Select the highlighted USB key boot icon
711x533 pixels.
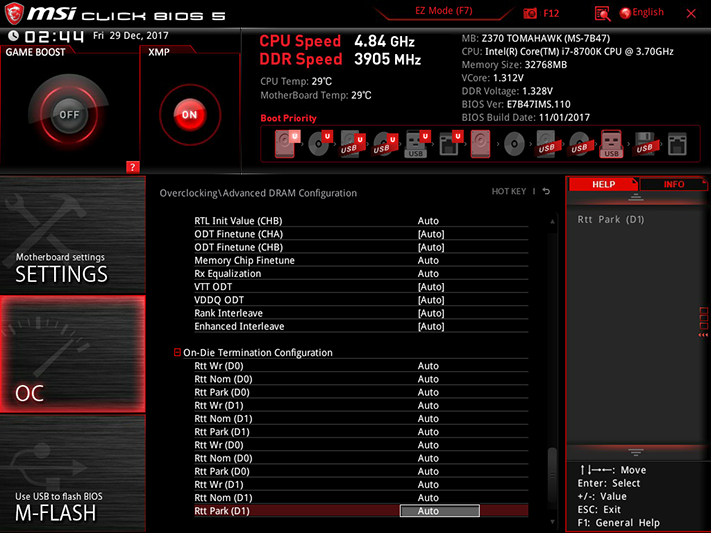coord(611,144)
